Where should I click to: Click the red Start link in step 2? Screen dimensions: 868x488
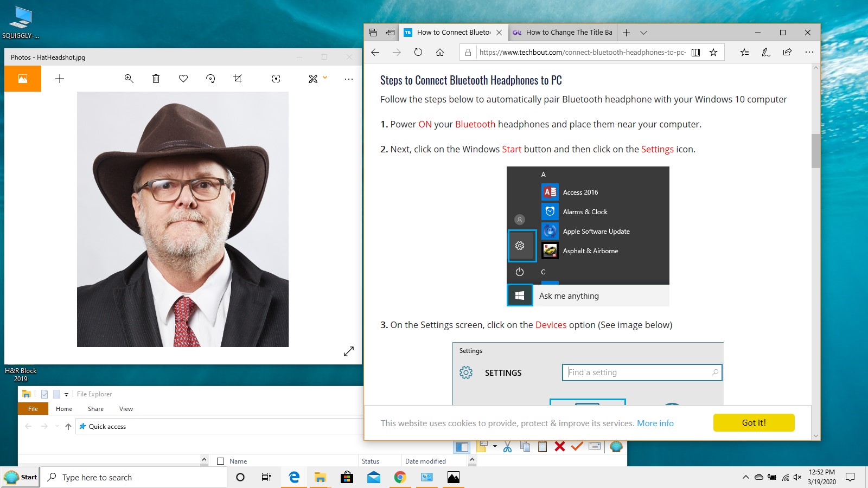(x=512, y=149)
